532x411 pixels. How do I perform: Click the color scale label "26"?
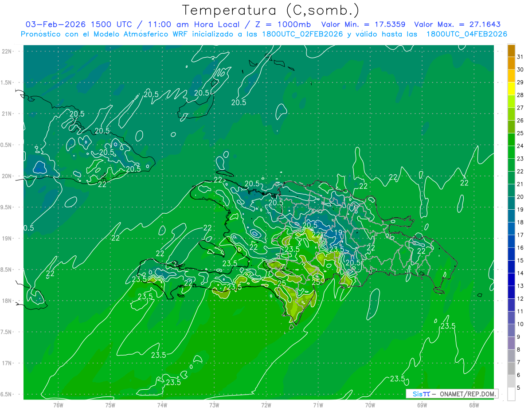click(520, 120)
